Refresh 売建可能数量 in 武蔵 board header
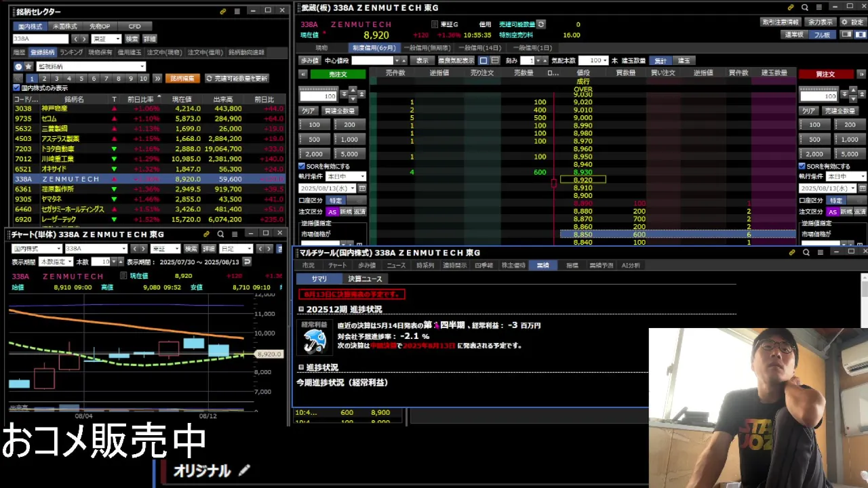Viewport: 868px width, 488px height. pos(540,24)
